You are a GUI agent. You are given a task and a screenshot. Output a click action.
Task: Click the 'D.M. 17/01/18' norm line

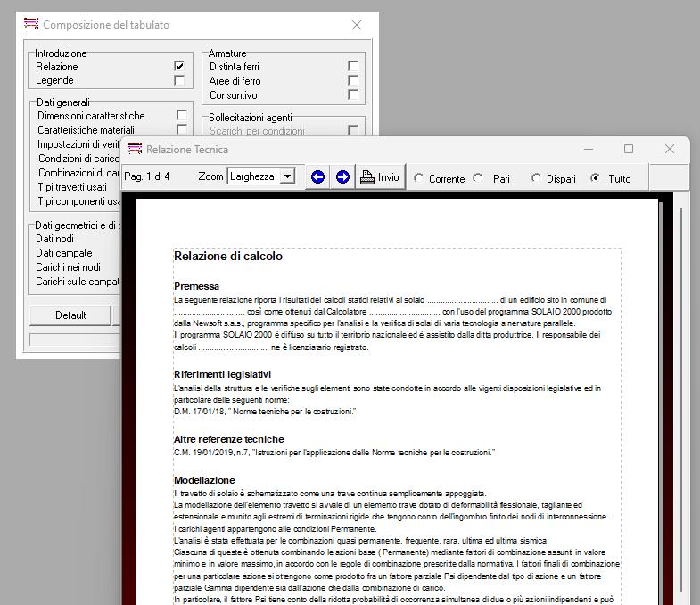265,412
